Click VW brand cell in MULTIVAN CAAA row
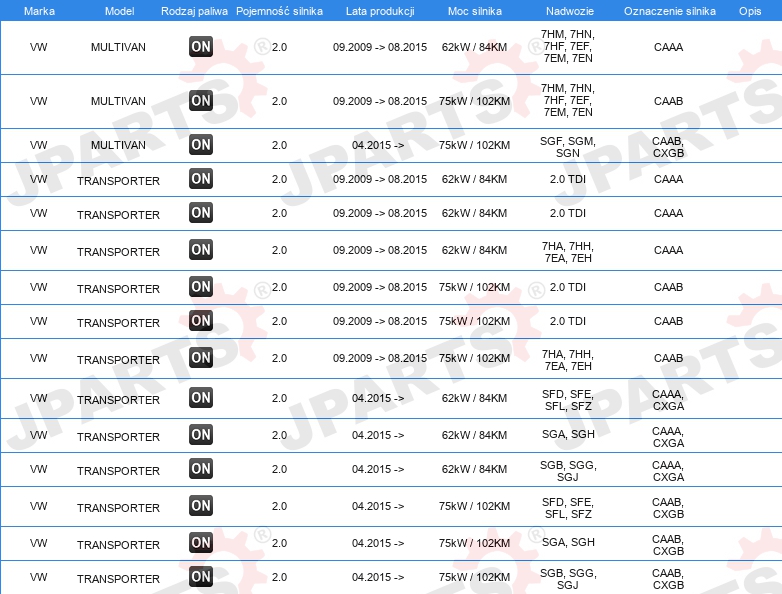The image size is (782, 594). click(38, 47)
